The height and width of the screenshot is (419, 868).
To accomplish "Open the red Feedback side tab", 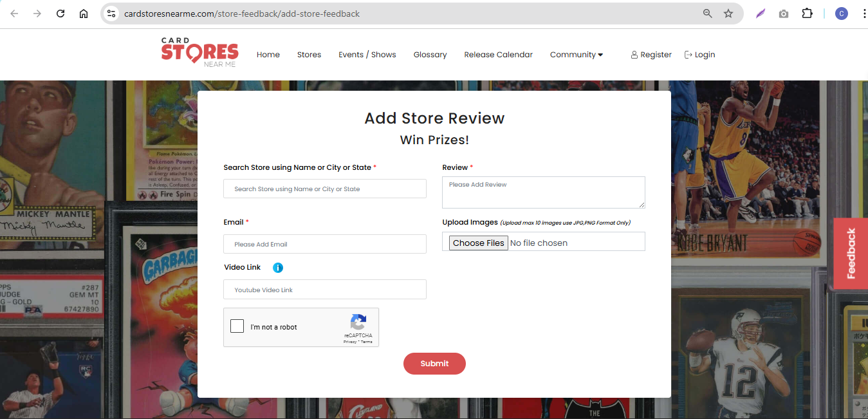I will (x=851, y=254).
